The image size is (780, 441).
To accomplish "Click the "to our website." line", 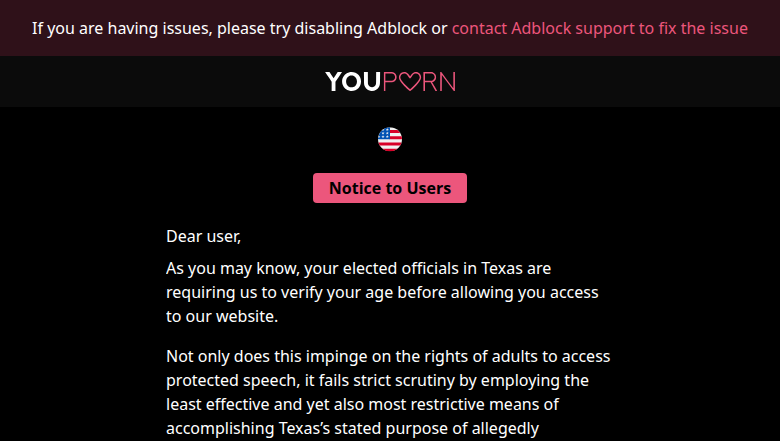I will (222, 317).
